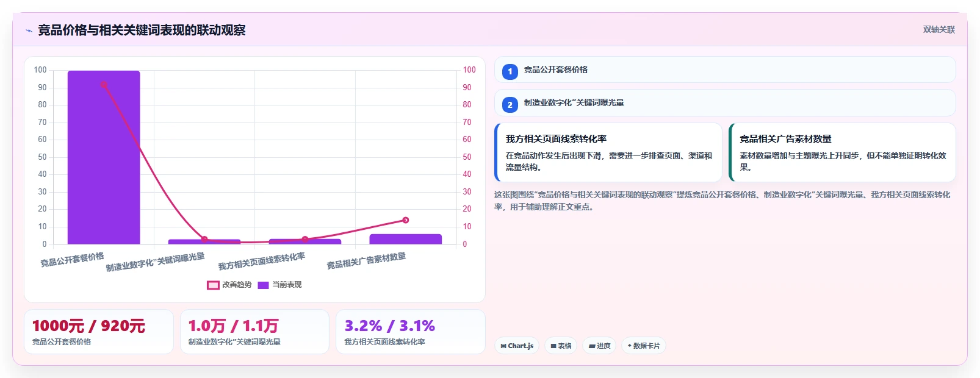980x378 pixels.
Task: Click the right y-axis value 100
Action: pos(469,70)
